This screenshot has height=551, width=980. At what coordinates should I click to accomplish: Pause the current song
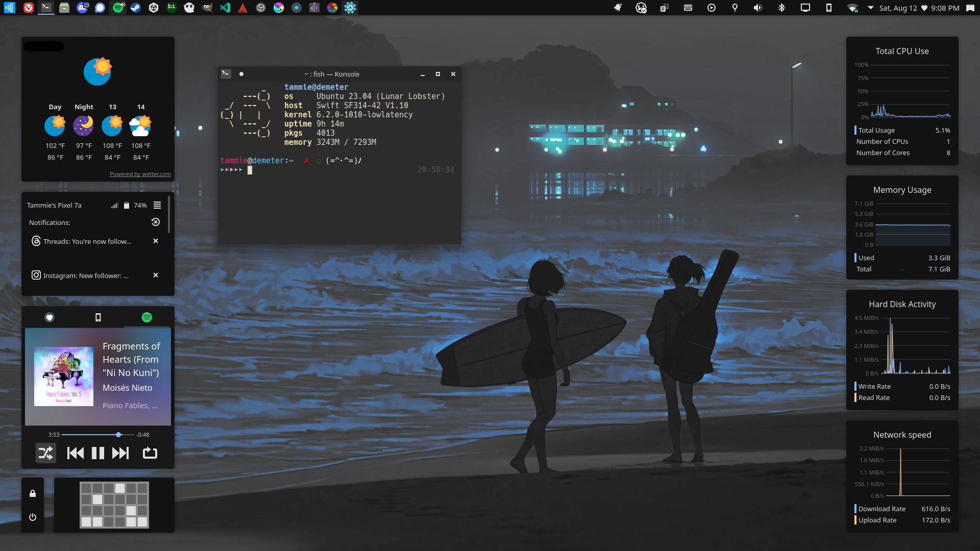click(98, 453)
